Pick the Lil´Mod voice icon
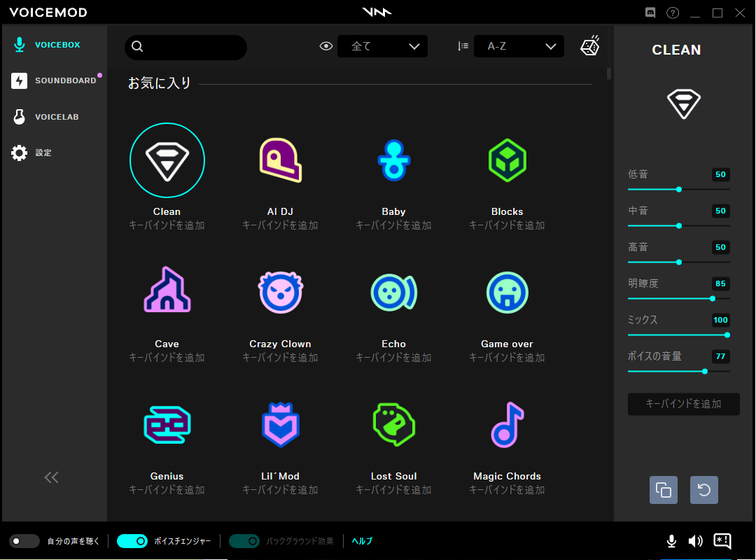 click(280, 424)
